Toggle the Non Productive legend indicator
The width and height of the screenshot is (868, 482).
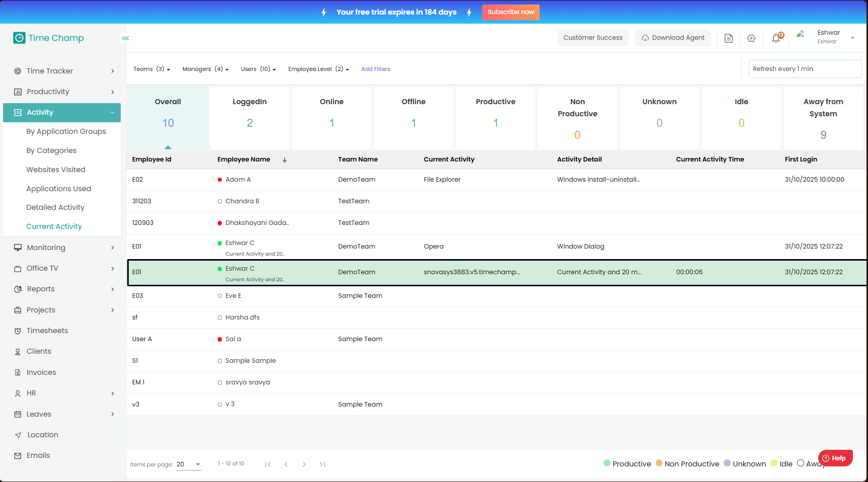click(x=659, y=463)
